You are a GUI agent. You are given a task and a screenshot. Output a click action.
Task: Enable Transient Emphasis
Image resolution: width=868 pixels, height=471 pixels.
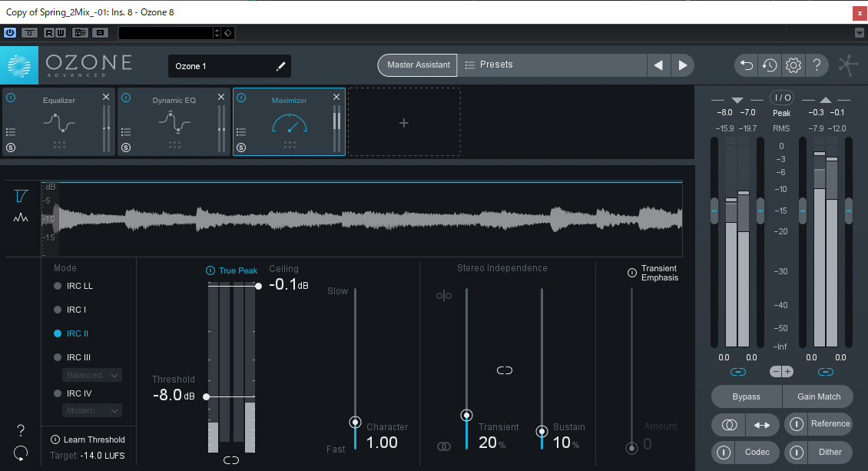tap(632, 273)
